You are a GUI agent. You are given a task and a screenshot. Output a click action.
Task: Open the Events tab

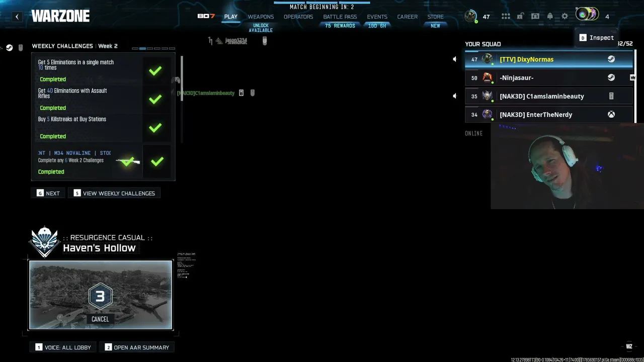click(x=377, y=17)
